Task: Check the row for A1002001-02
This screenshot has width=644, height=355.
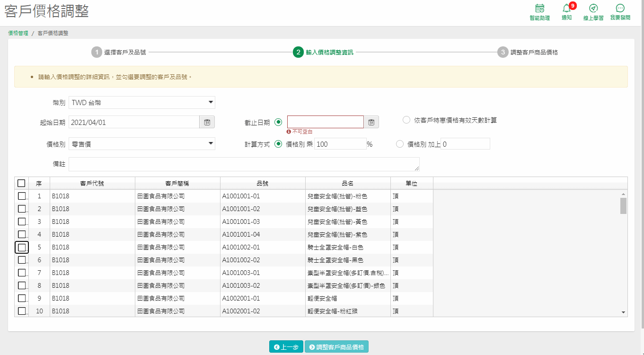Action: click(22, 311)
